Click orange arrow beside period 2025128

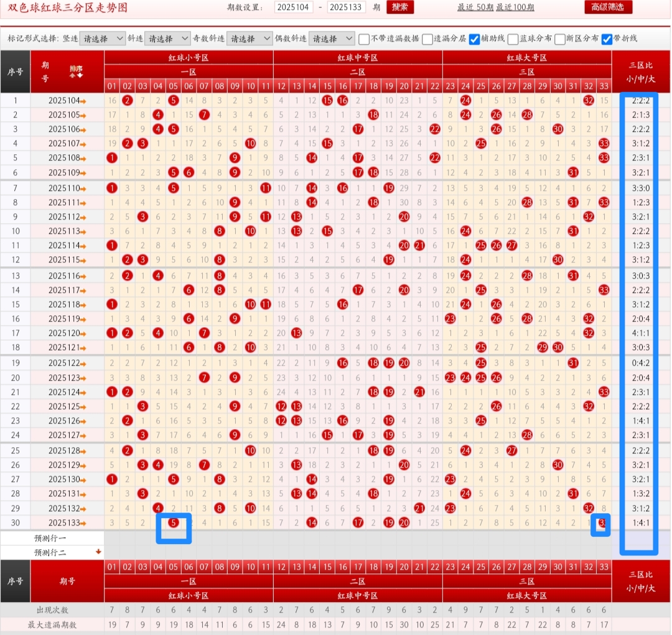[83, 451]
